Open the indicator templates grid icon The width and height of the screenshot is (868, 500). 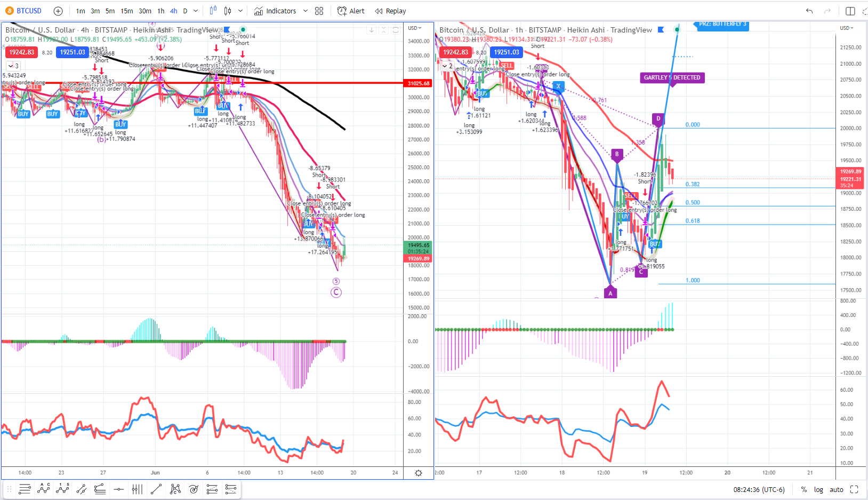(x=319, y=11)
